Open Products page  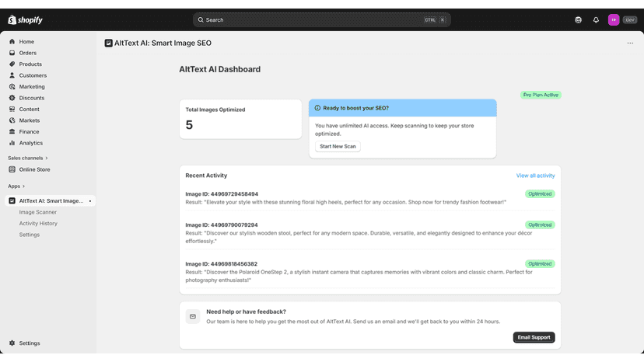(x=30, y=64)
